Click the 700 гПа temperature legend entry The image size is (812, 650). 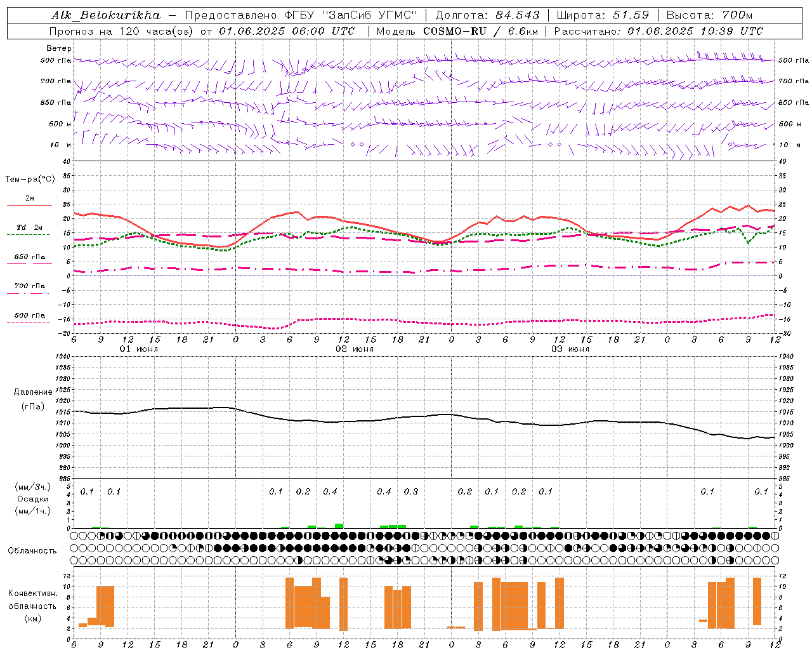30,286
